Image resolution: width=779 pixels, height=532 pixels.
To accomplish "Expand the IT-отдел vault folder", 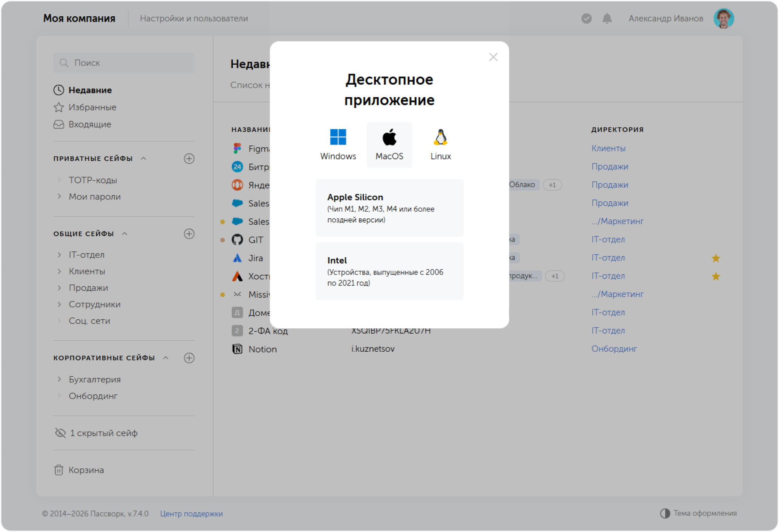I will point(59,255).
